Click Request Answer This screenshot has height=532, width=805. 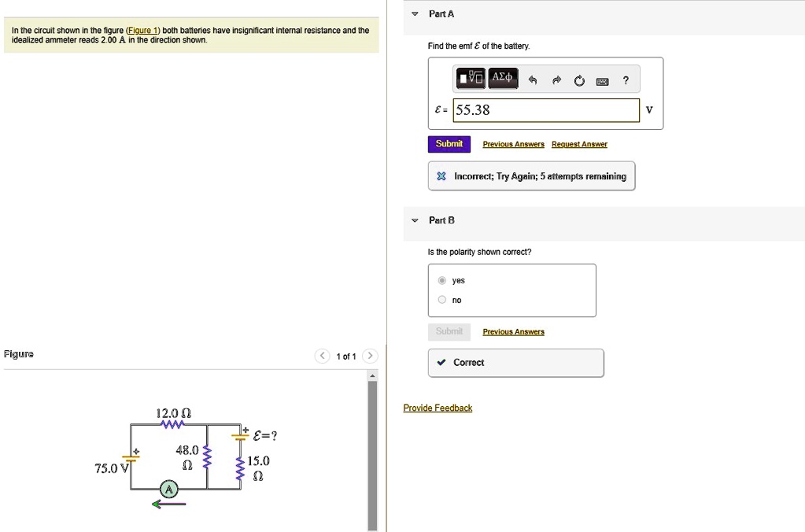click(x=579, y=144)
